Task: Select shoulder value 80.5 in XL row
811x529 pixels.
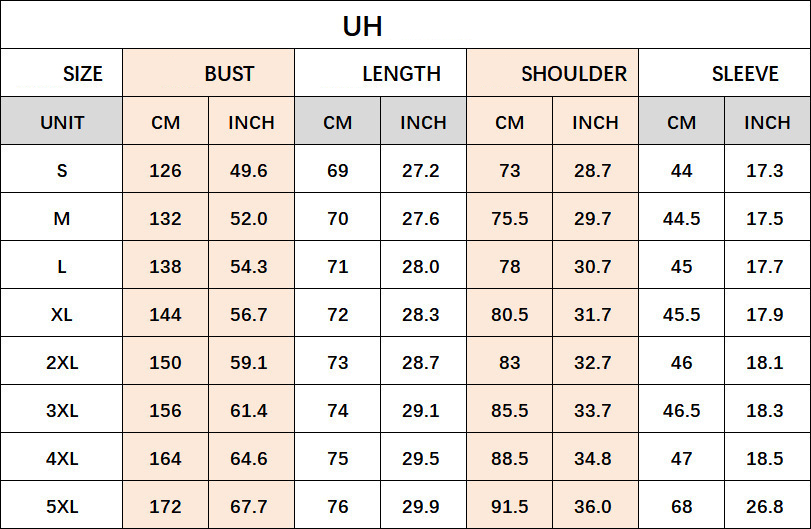Action: coord(509,315)
